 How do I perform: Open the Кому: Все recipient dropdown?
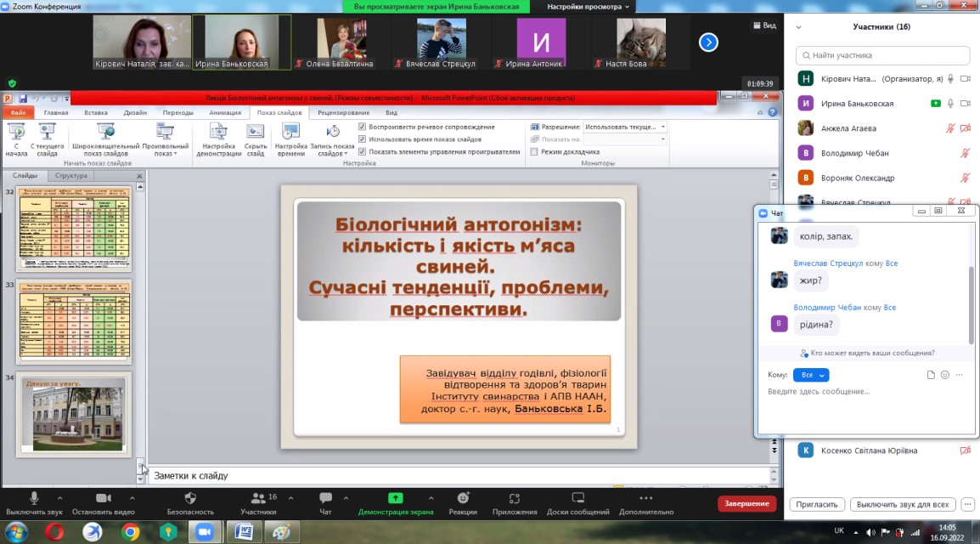pyautogui.click(x=811, y=375)
